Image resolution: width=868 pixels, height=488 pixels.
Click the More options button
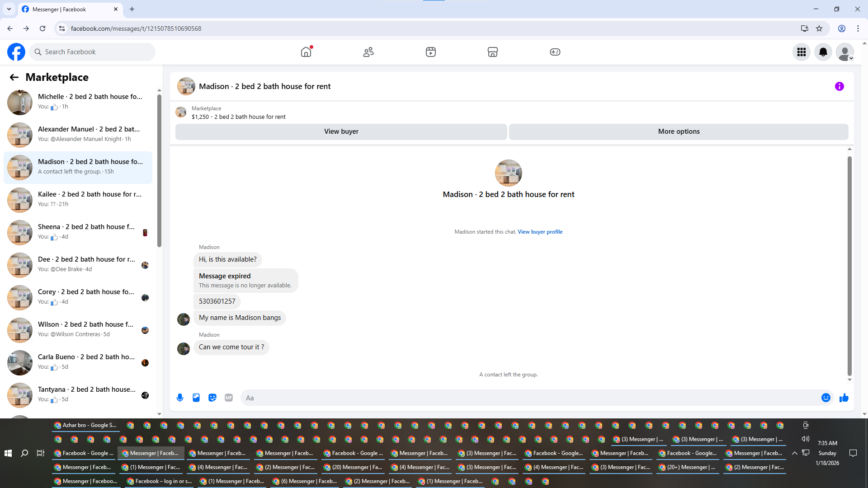click(x=678, y=131)
